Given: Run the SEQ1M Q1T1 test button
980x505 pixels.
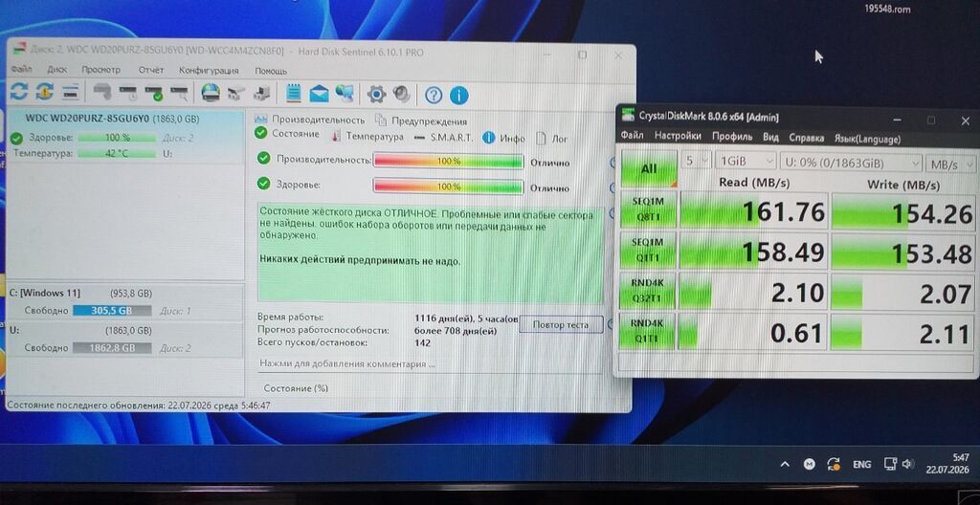Looking at the screenshot, I should tap(648, 250).
